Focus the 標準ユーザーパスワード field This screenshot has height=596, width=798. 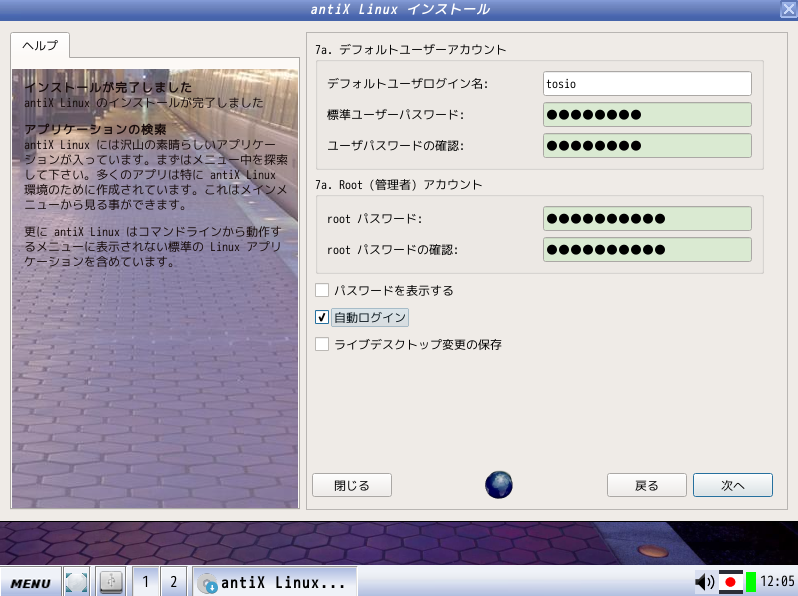coord(647,115)
